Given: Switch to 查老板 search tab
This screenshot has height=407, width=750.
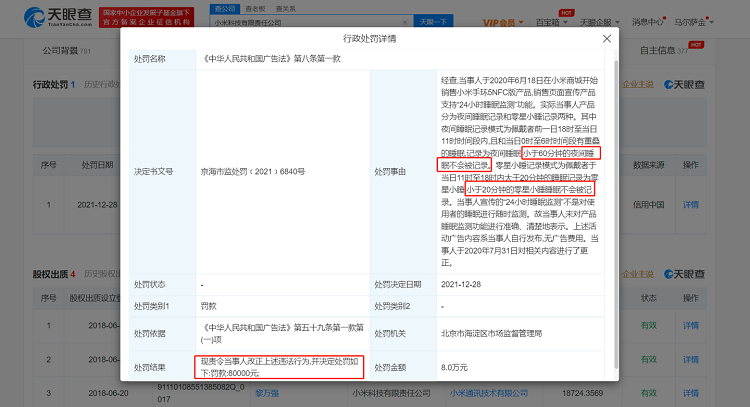Looking at the screenshot, I should tap(255, 9).
